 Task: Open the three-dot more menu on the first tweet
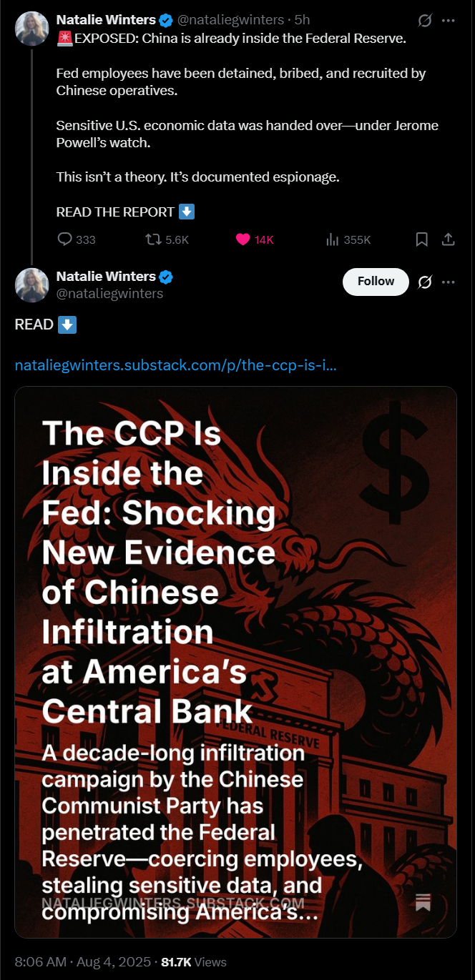pyautogui.click(x=449, y=21)
